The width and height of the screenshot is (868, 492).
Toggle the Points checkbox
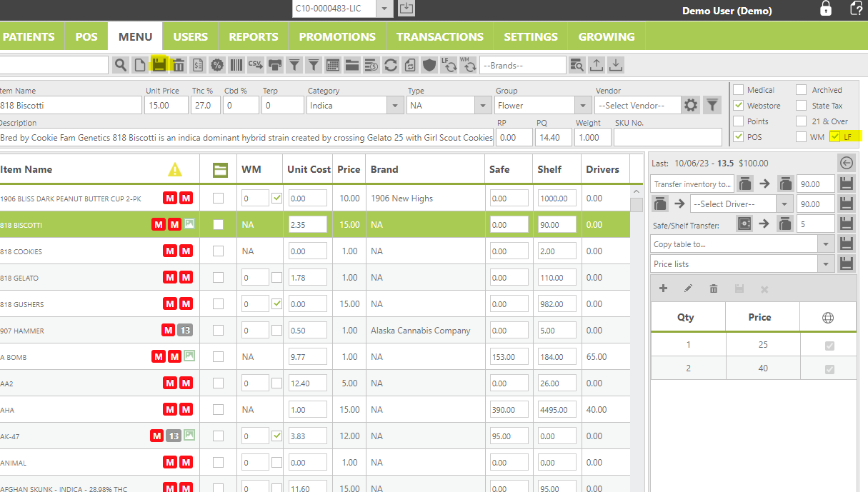click(739, 121)
